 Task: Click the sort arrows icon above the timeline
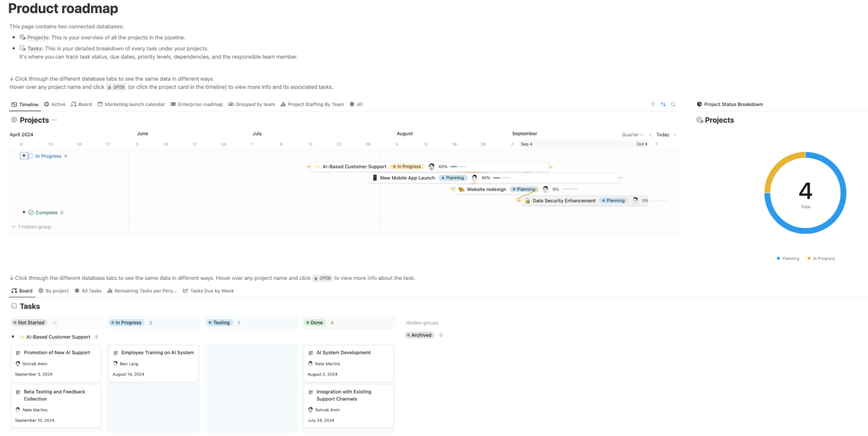[x=663, y=105]
